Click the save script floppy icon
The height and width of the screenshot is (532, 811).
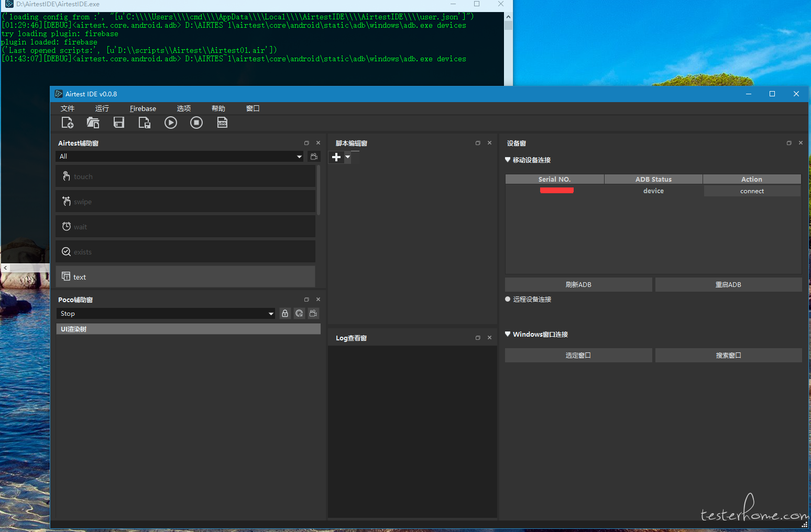pyautogui.click(x=119, y=123)
